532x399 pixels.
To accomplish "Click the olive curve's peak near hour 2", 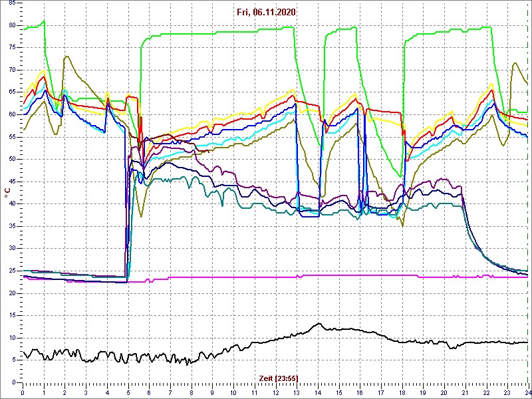I will click(66, 57).
